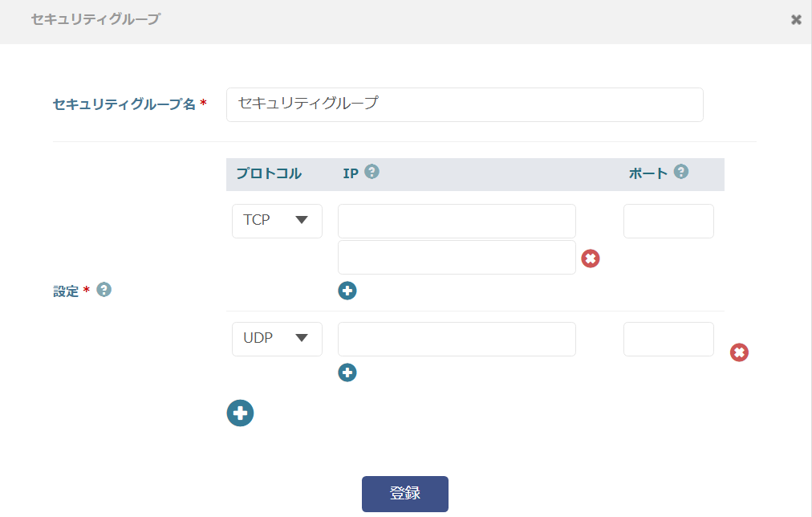
Task: Add a new rule with large plus
Action: [240, 413]
